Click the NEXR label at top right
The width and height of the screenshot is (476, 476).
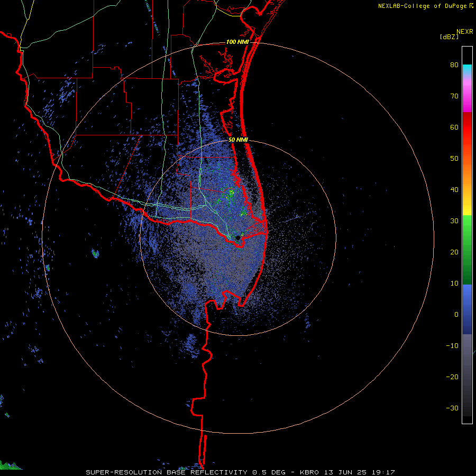[x=465, y=32]
